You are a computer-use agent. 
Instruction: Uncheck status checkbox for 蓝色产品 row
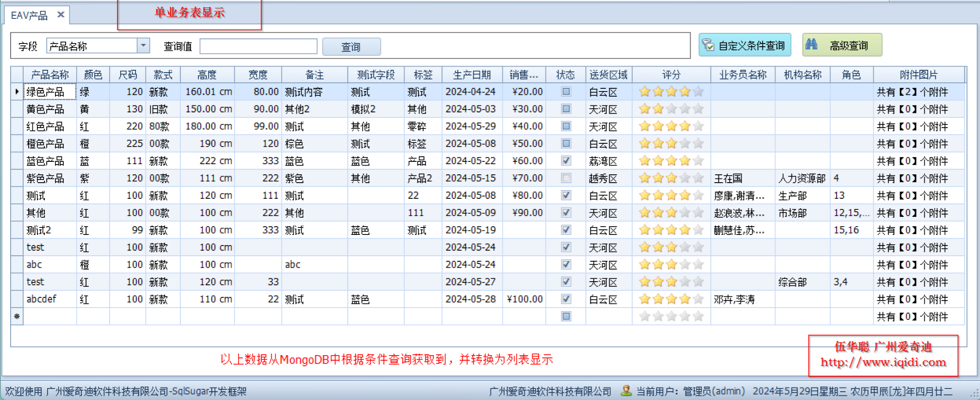pos(566,160)
